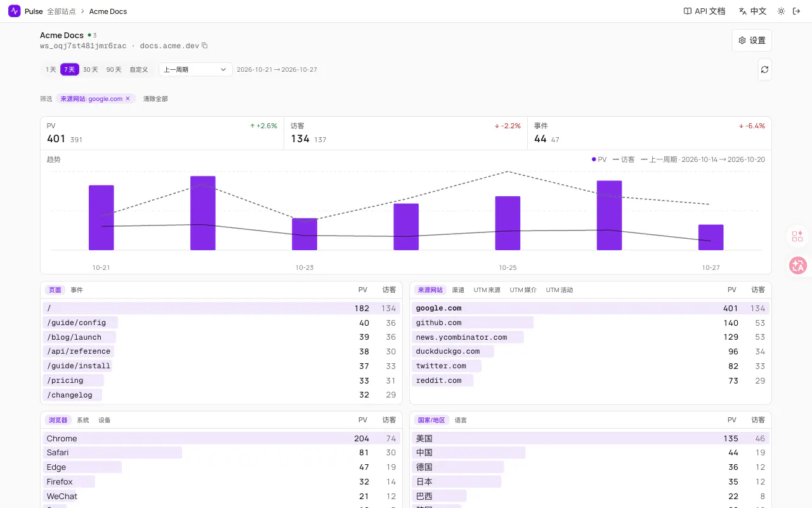Click the 10-27 bar in the trend chart
Screen dimensions: 812x508
[711, 237]
